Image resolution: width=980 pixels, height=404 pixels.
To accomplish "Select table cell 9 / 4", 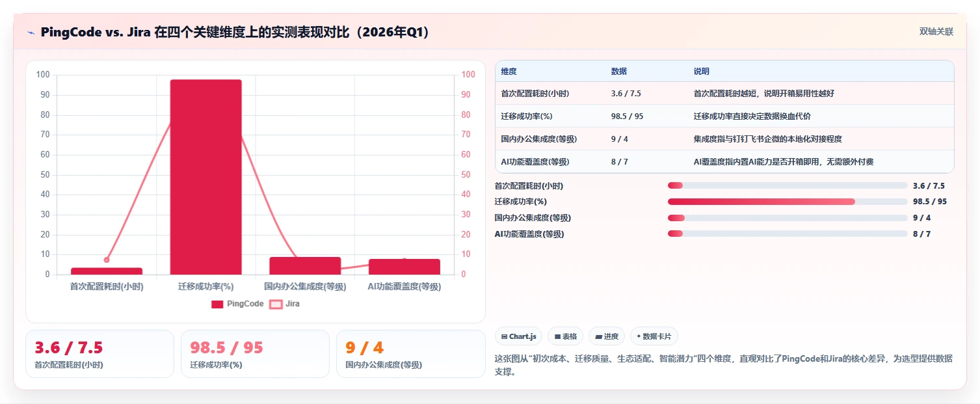I will pos(620,139).
